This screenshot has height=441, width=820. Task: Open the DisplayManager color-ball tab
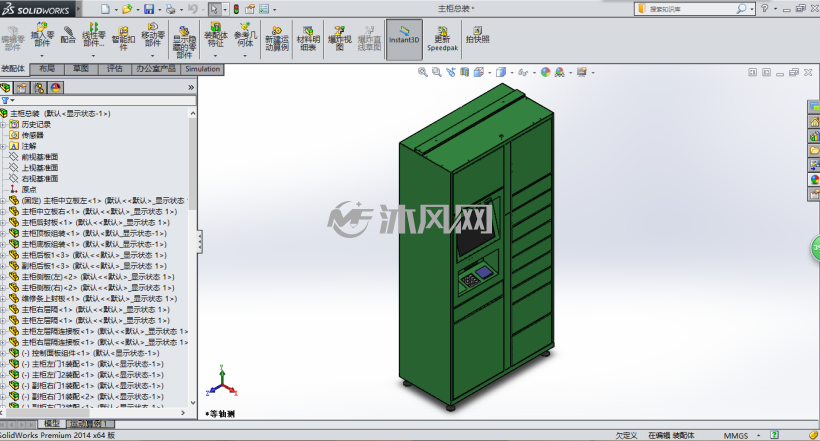pyautogui.click(x=55, y=88)
